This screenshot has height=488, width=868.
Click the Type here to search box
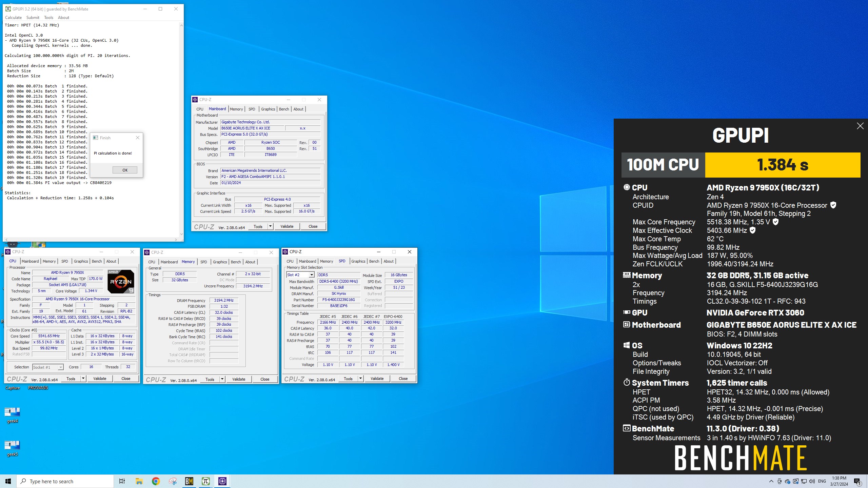point(65,481)
